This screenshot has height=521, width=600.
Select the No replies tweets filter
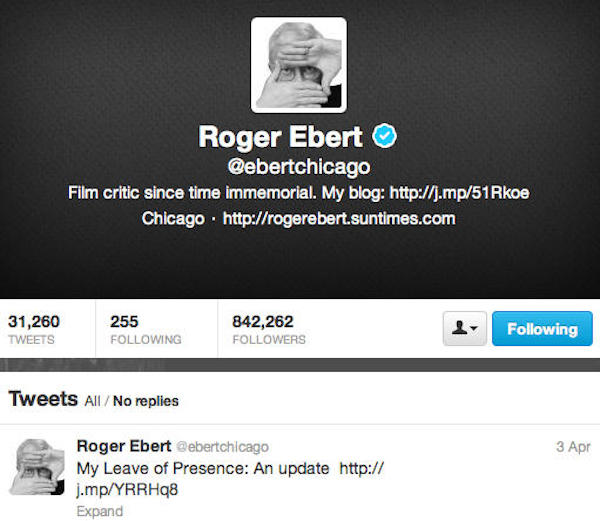click(x=146, y=401)
